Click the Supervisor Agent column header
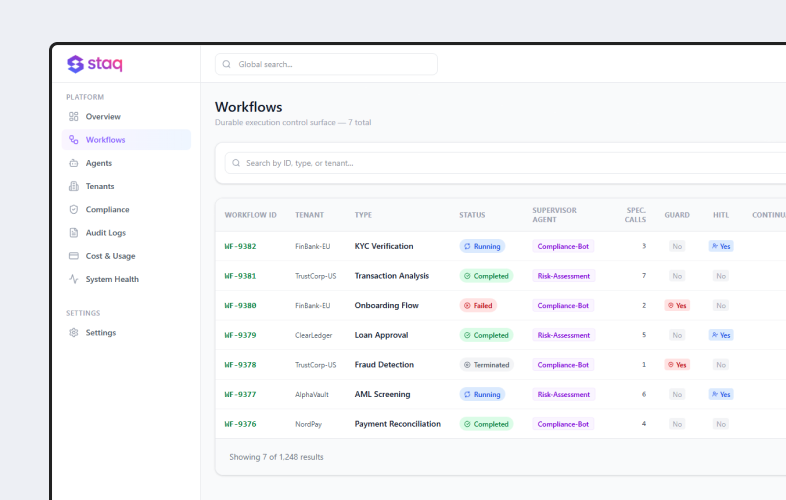 point(554,215)
